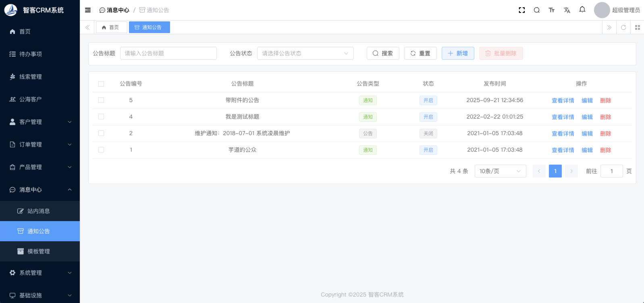Open the 10条/页 page size dropdown
The height and width of the screenshot is (303, 644).
(500, 171)
